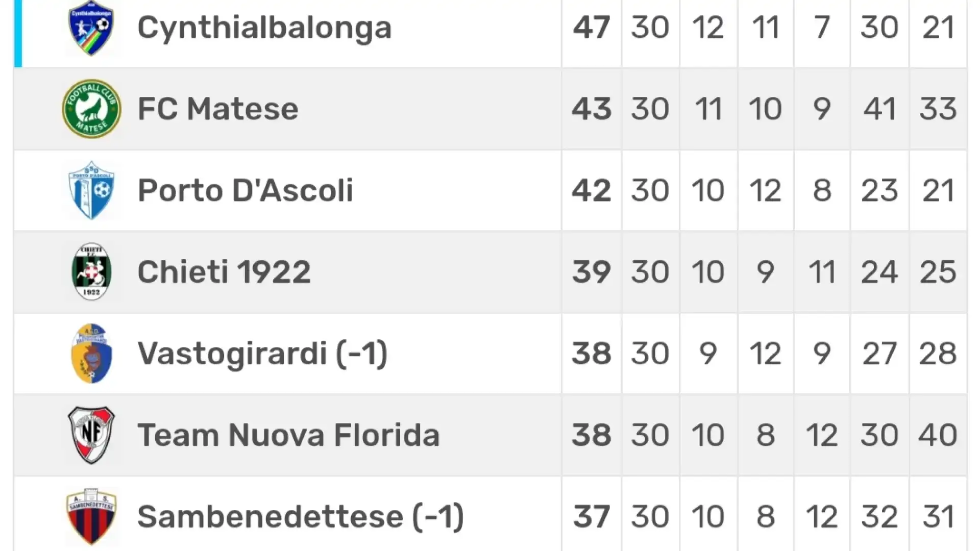Screen dimensions: 980x551
Task: Open Team Nuova Florida name link
Action: coord(288,435)
